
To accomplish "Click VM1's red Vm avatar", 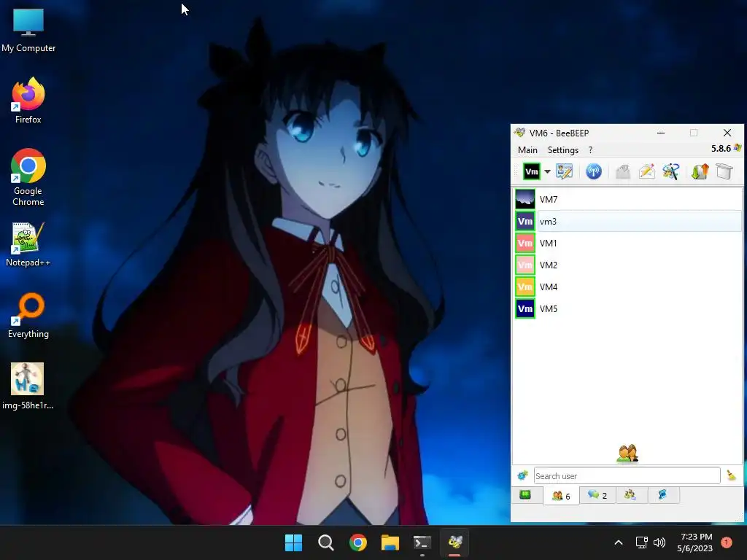I will click(525, 244).
